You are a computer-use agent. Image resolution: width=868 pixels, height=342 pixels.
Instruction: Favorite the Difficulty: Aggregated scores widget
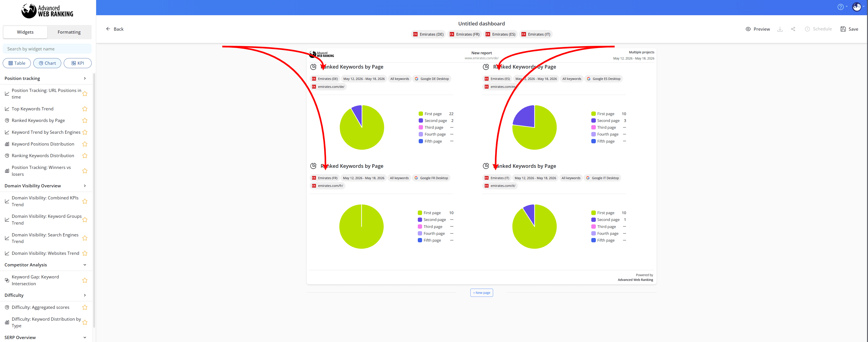point(85,307)
